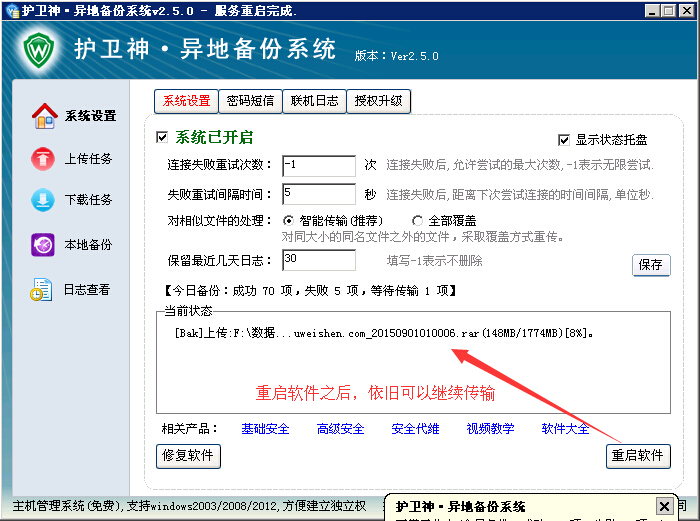Screen dimensions: 700x521
Task: Open 日志查看 log icon in sidebar
Action: coord(41,290)
